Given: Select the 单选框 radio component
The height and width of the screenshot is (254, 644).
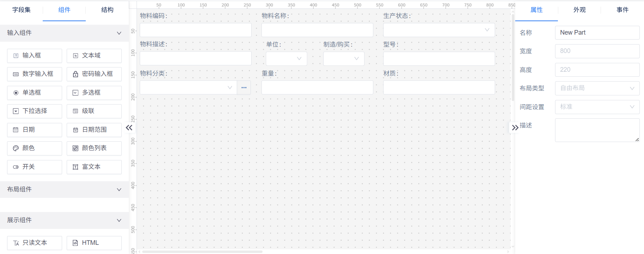Looking at the screenshot, I should [x=35, y=93].
